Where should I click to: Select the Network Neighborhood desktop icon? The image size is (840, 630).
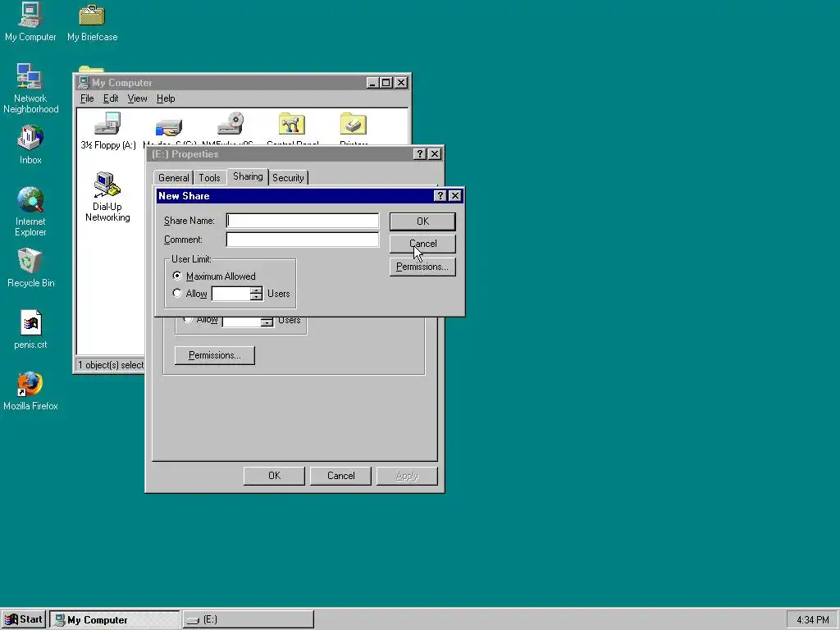(x=30, y=89)
